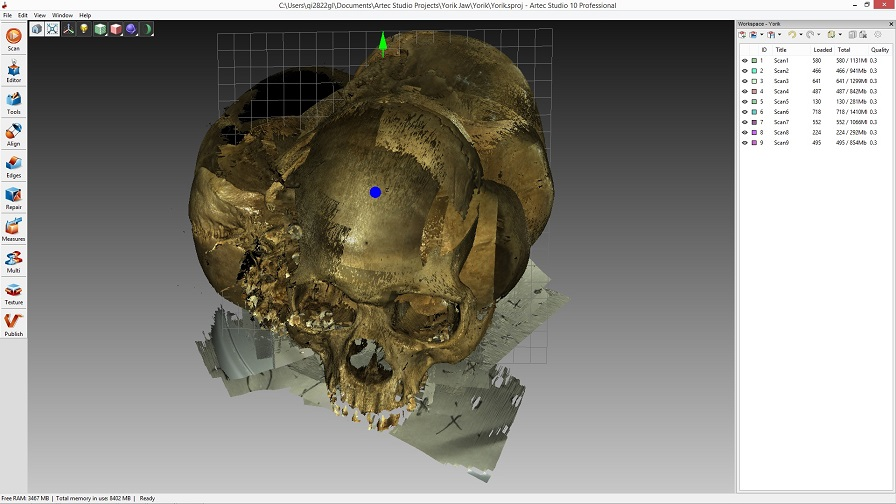Image resolution: width=896 pixels, height=504 pixels.
Task: Click the Home view icon
Action: [37, 29]
